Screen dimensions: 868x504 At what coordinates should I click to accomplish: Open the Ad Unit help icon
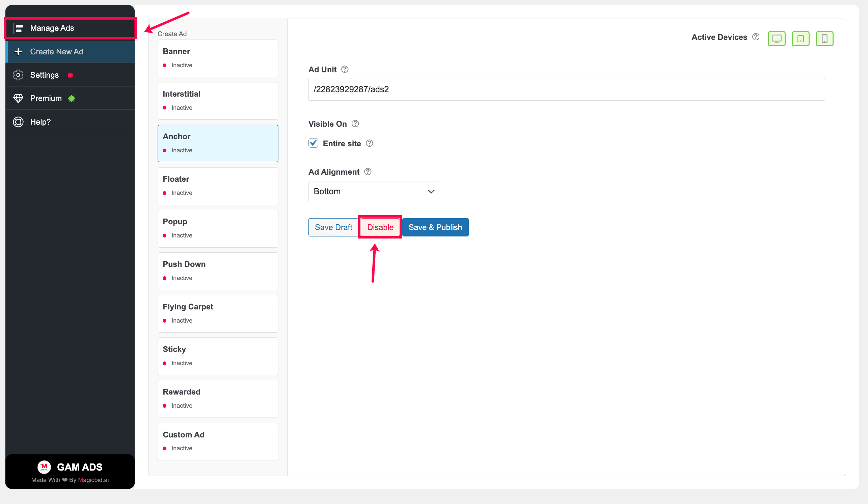(x=345, y=69)
